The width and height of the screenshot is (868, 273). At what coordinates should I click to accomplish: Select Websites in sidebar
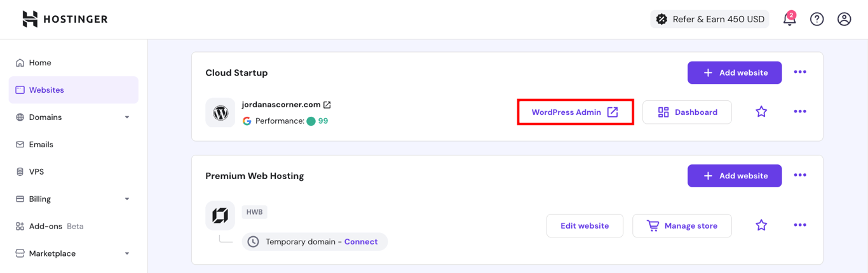tap(74, 90)
